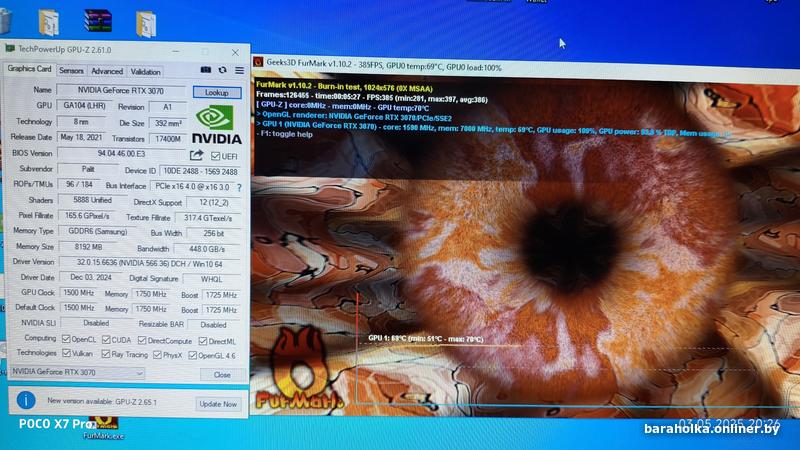This screenshot has width=800, height=450.
Task: Click the Shaders 5888 Unified value
Action: click(x=92, y=200)
